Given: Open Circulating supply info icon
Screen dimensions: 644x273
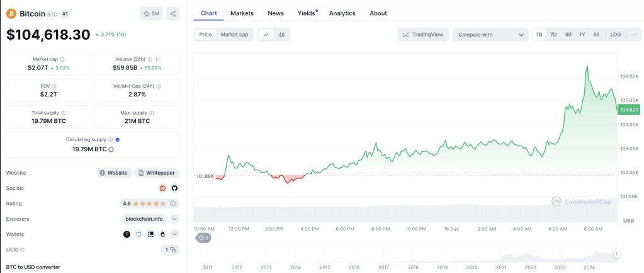Looking at the screenshot, I should (111, 140).
